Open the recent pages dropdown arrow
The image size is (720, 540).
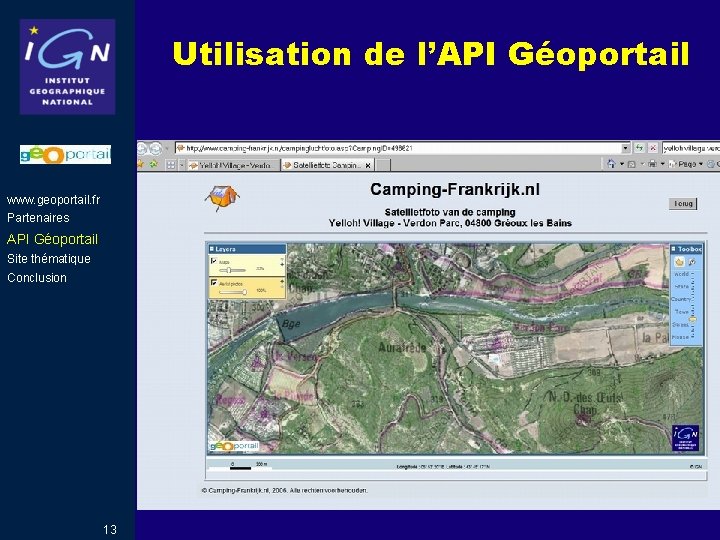coord(167,148)
